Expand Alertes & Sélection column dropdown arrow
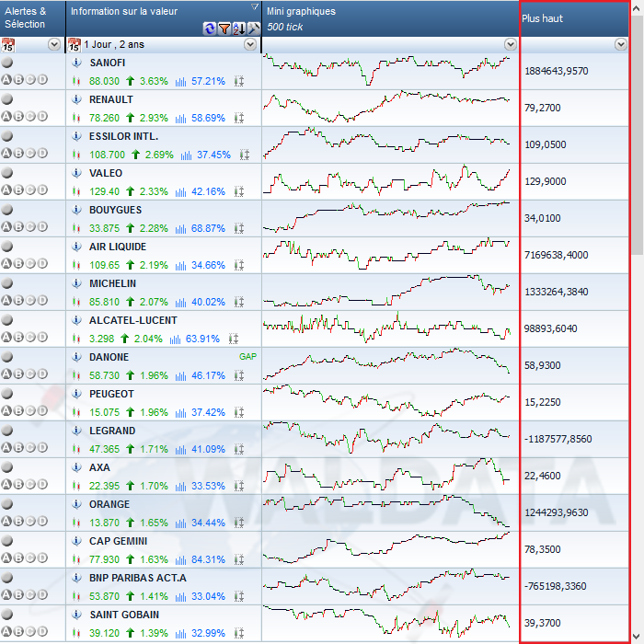The image size is (644, 644). [x=54, y=44]
